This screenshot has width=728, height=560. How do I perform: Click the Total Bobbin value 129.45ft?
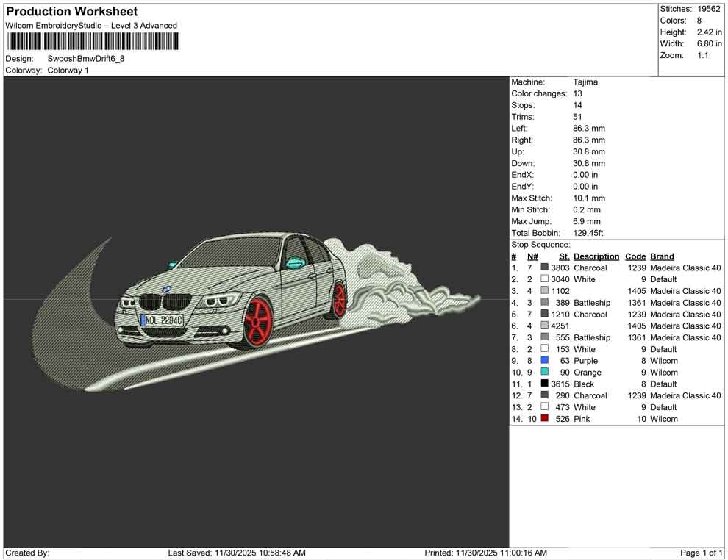click(x=588, y=233)
